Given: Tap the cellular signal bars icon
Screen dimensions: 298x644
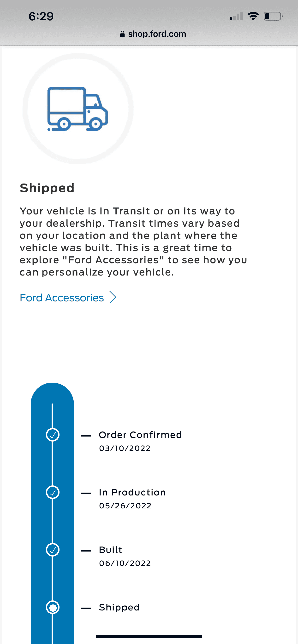Looking at the screenshot, I should click(236, 16).
